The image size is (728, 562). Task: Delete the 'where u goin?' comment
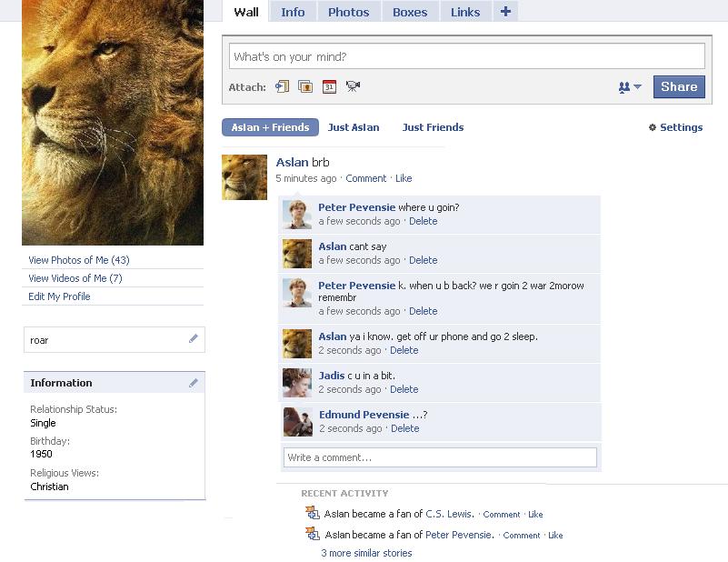point(423,221)
